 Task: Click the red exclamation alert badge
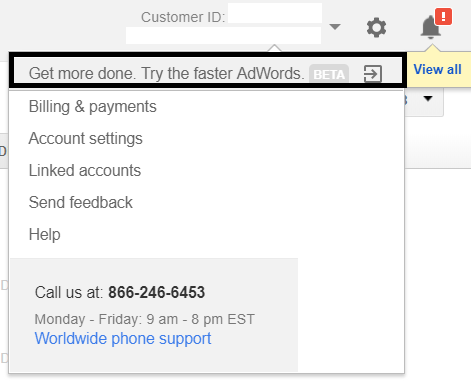444,17
